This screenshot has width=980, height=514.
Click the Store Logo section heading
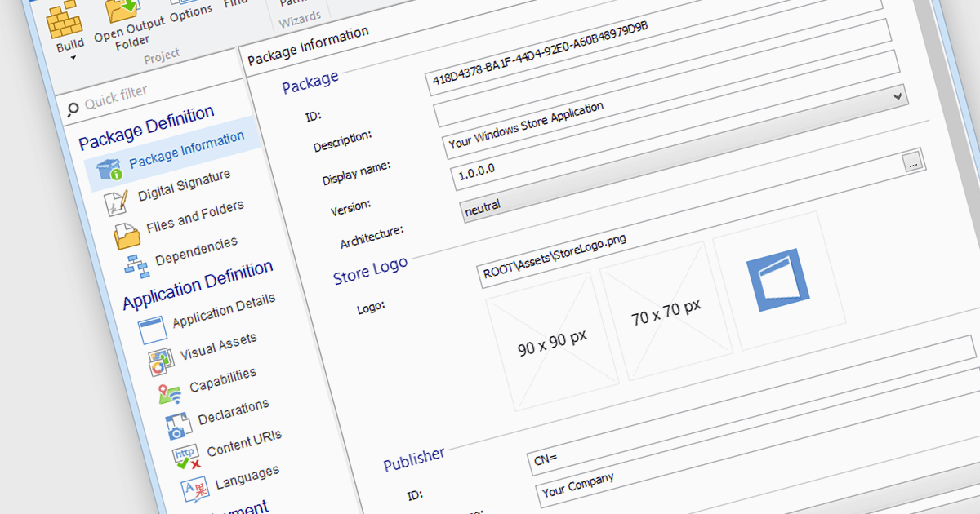click(x=370, y=272)
